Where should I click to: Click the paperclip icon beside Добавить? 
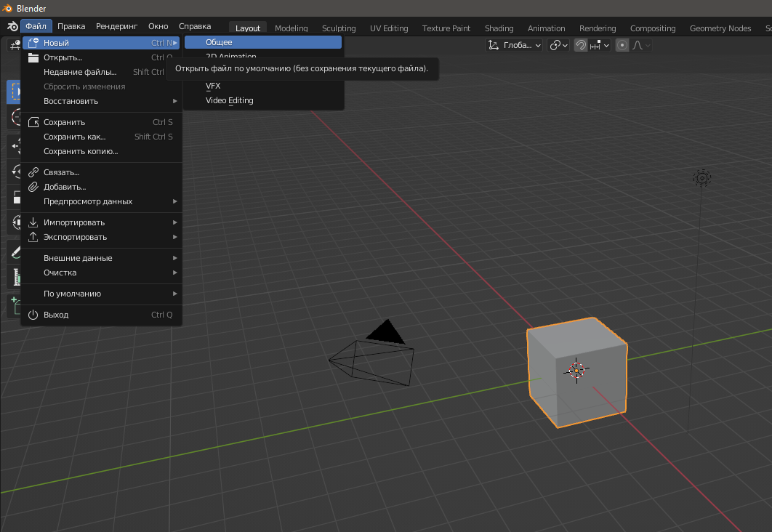coord(33,187)
